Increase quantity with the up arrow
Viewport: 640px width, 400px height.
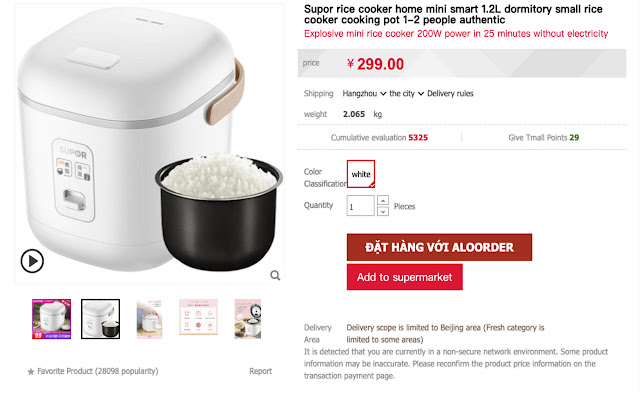coord(383,200)
